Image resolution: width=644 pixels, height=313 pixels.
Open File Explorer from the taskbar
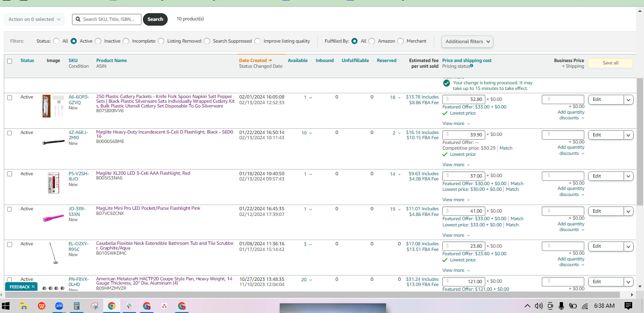[24, 306]
